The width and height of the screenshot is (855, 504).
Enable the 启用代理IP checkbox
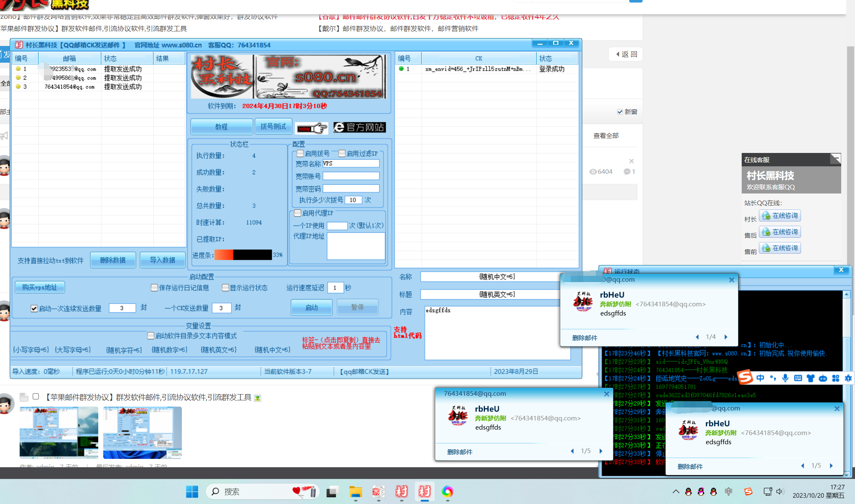point(298,213)
